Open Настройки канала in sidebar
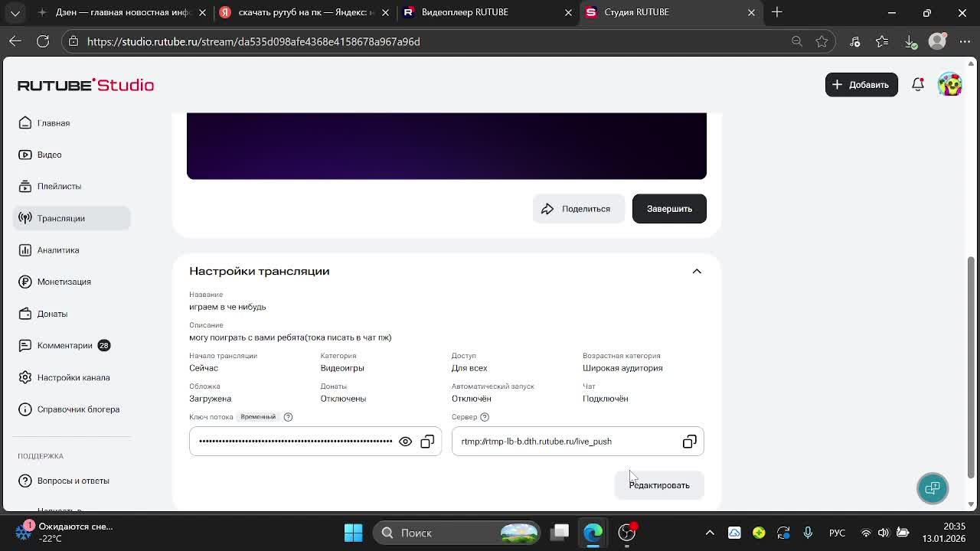This screenshot has width=980, height=551. 72,377
